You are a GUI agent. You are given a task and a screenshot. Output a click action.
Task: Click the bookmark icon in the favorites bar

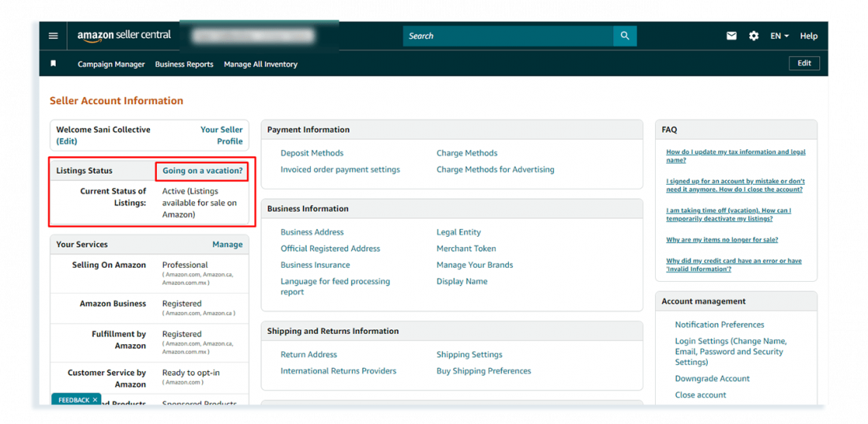coord(53,64)
